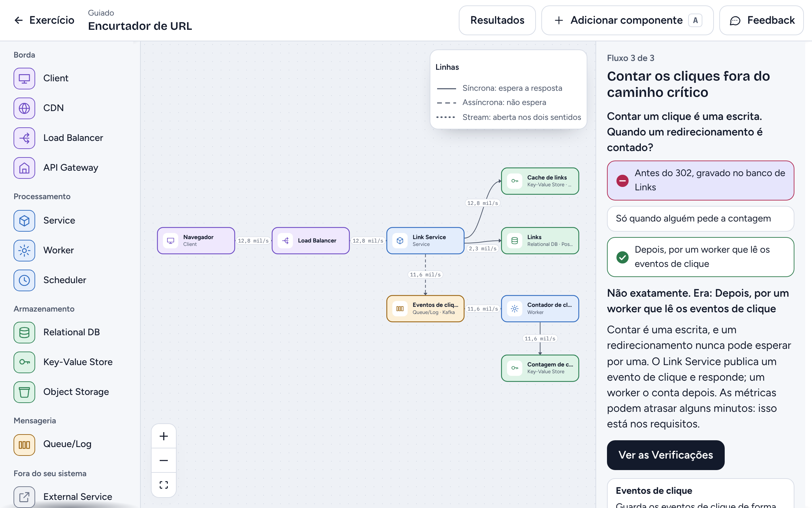Select the Contagem de cliques key-value node
This screenshot has width=812, height=508.
(x=540, y=368)
